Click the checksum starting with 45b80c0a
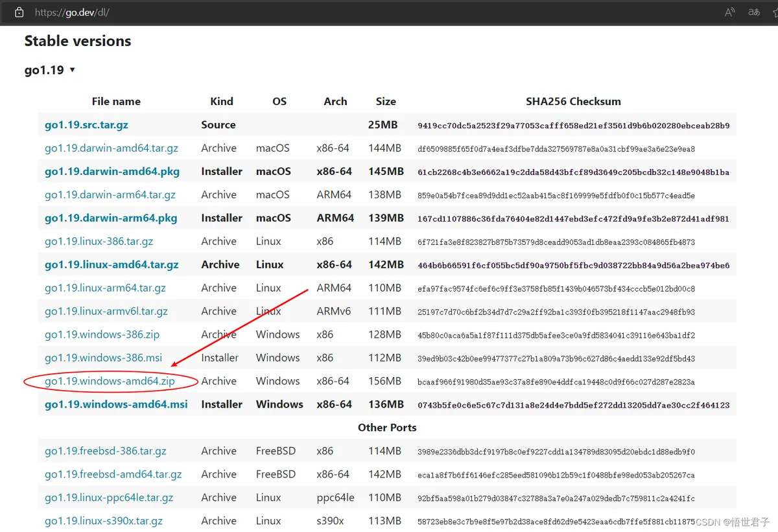 point(556,336)
